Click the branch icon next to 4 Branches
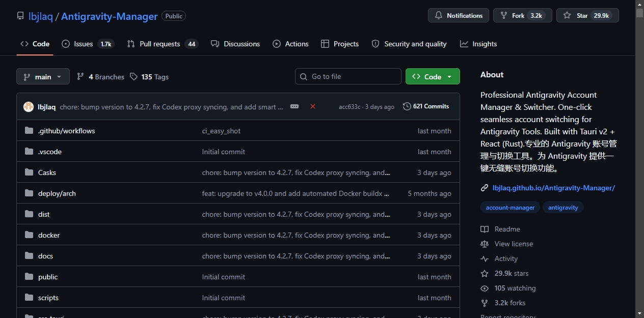644x318 pixels. pos(81,76)
